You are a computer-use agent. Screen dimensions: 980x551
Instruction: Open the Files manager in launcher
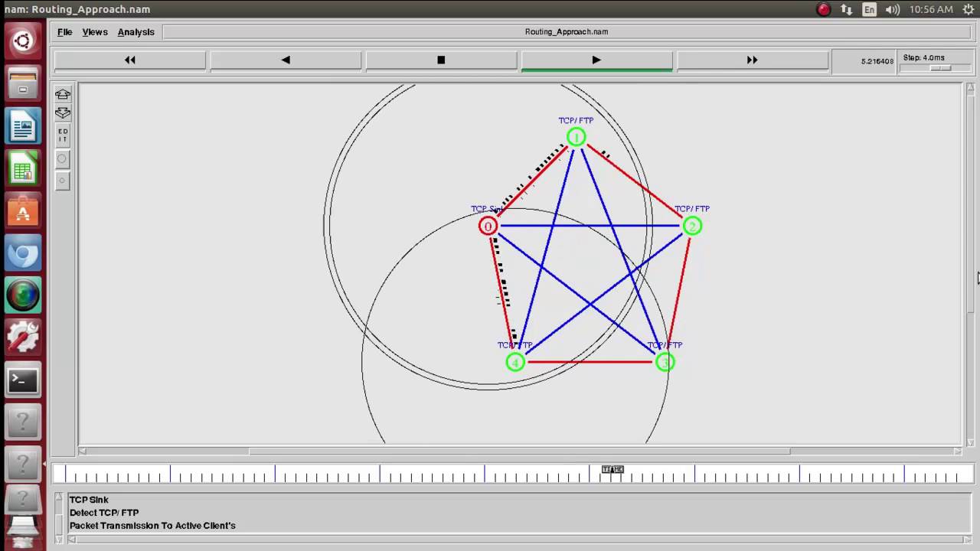click(x=23, y=84)
